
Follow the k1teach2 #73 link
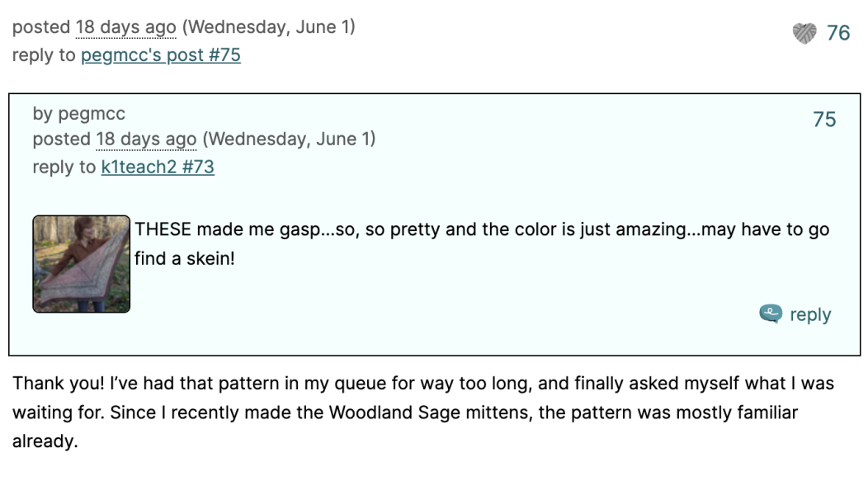[157, 167]
